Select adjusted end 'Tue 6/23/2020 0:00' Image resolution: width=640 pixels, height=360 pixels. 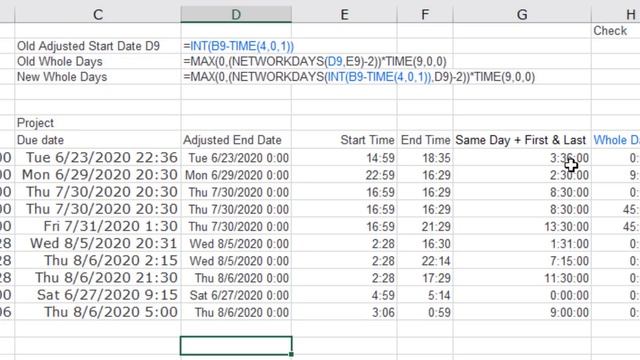click(239, 158)
